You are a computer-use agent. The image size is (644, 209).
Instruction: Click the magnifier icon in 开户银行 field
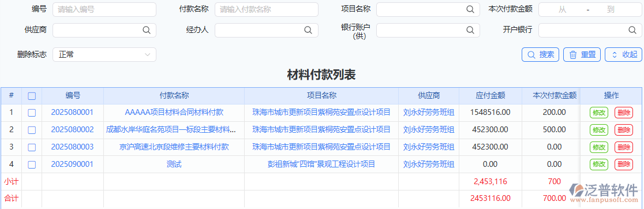(632, 30)
